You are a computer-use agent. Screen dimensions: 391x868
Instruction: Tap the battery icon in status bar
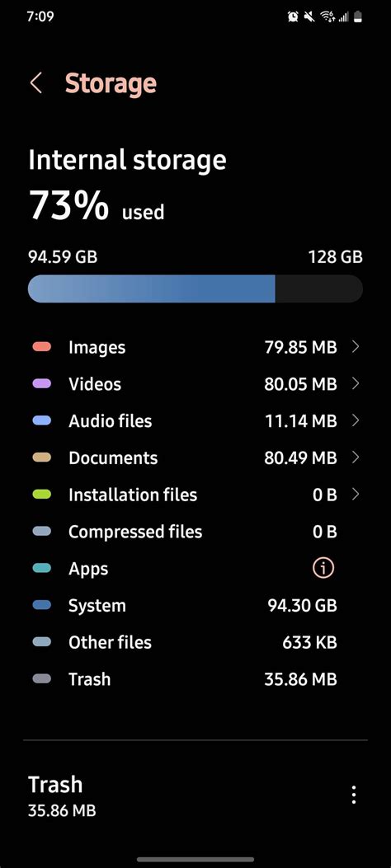tap(358, 17)
